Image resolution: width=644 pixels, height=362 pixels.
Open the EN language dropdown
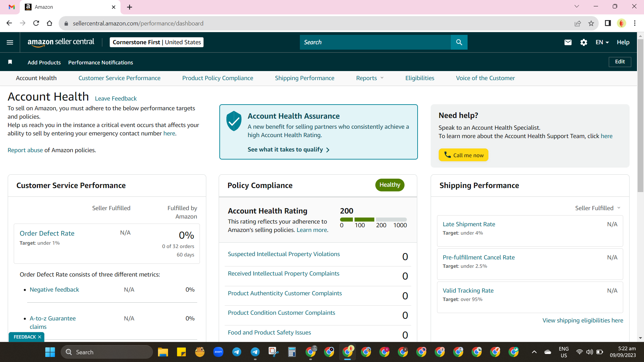coord(602,42)
